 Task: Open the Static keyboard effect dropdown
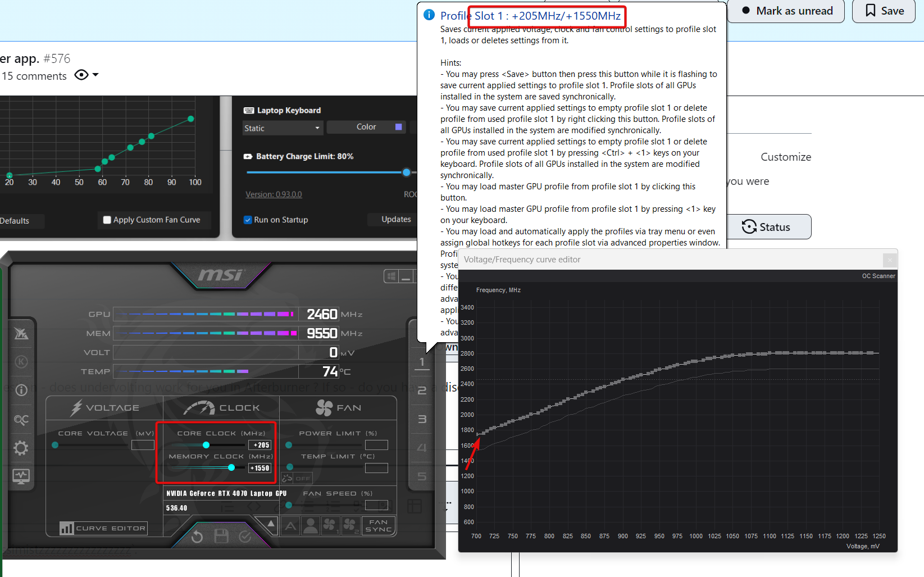[x=283, y=128]
